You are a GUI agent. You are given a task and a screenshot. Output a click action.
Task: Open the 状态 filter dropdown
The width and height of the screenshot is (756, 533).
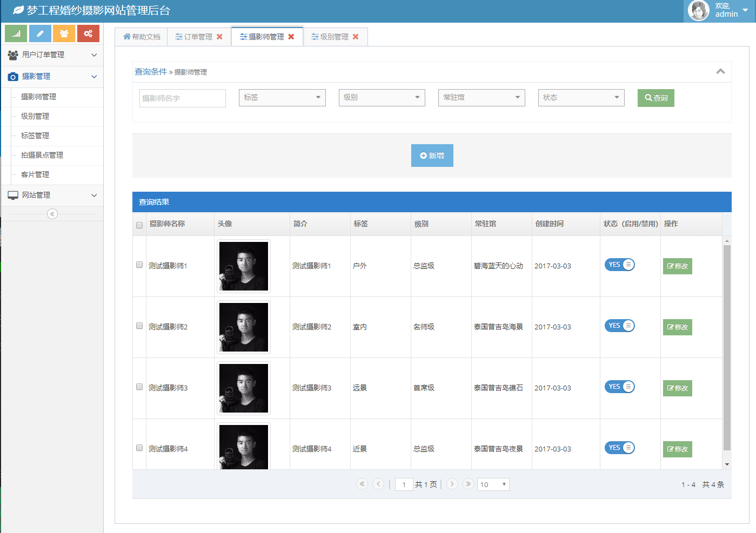pos(581,98)
